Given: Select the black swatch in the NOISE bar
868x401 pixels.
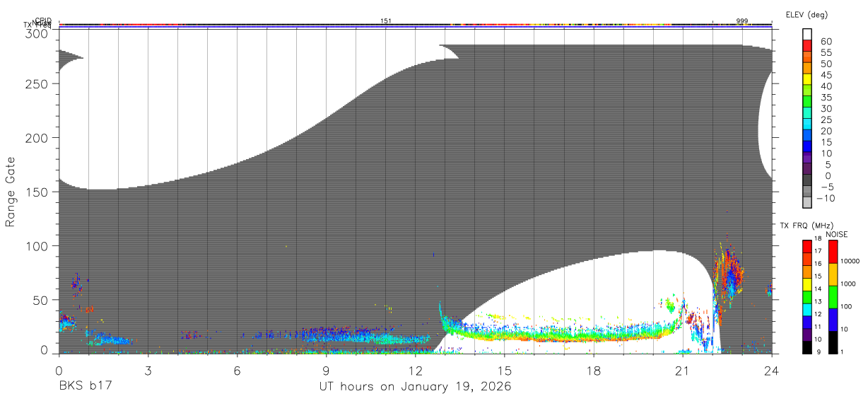Looking at the screenshot, I should point(833,342).
